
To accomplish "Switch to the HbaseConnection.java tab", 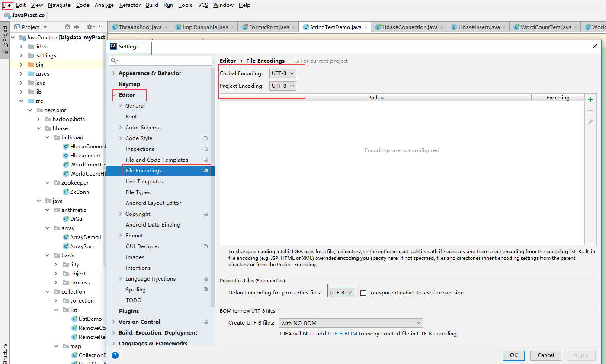I will [x=410, y=27].
